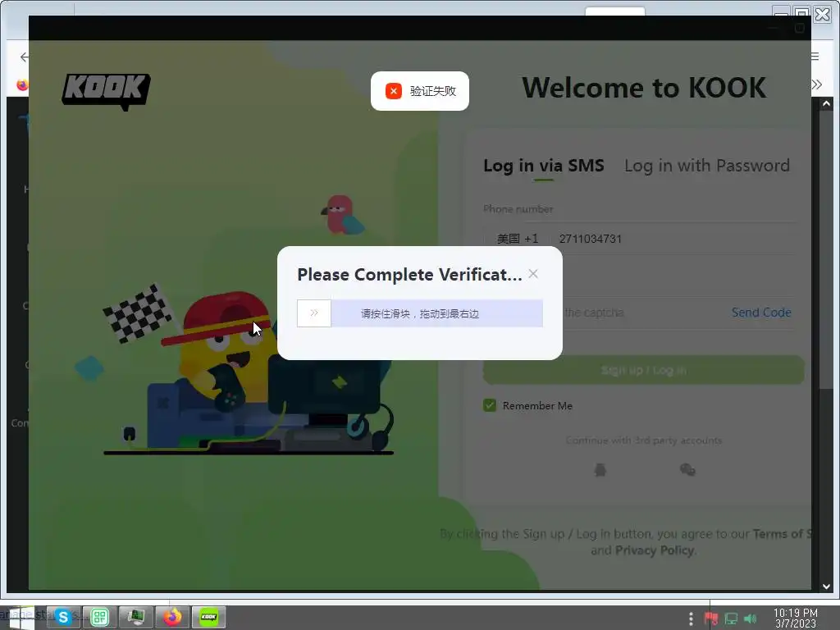Image resolution: width=840 pixels, height=630 pixels.
Task: Click the red flag tray icon
Action: coord(711,619)
